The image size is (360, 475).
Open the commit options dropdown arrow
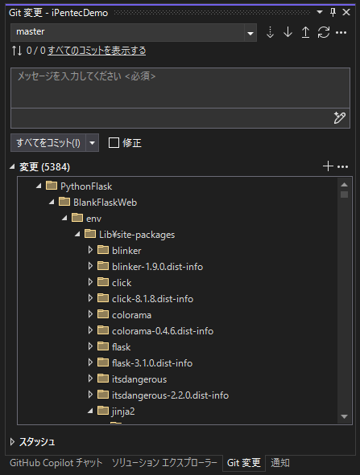(x=92, y=143)
